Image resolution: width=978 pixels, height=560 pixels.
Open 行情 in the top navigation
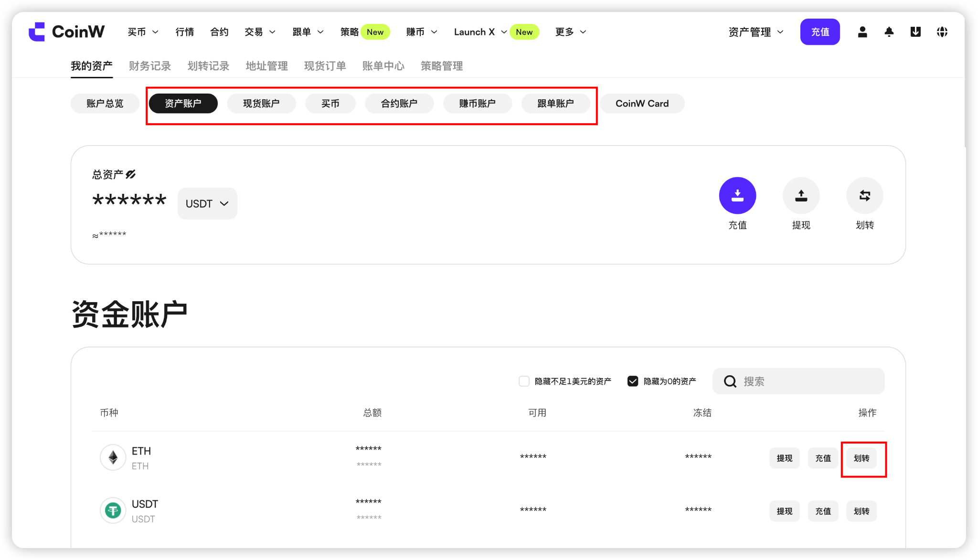184,32
